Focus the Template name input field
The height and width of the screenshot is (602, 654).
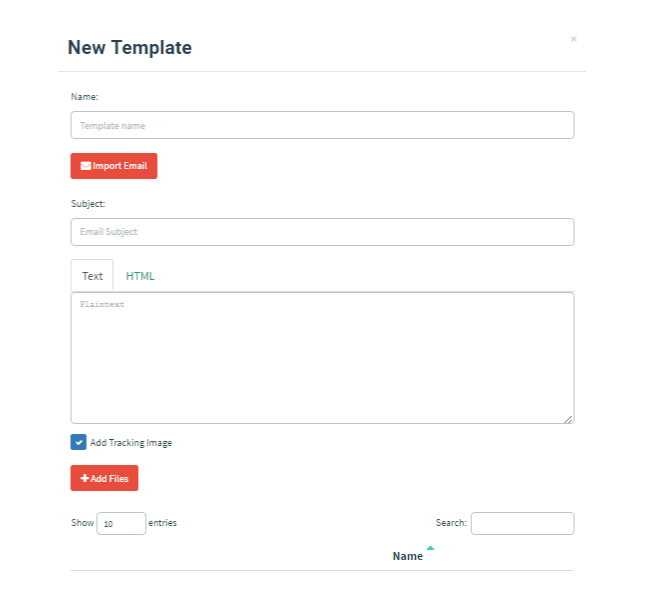322,125
